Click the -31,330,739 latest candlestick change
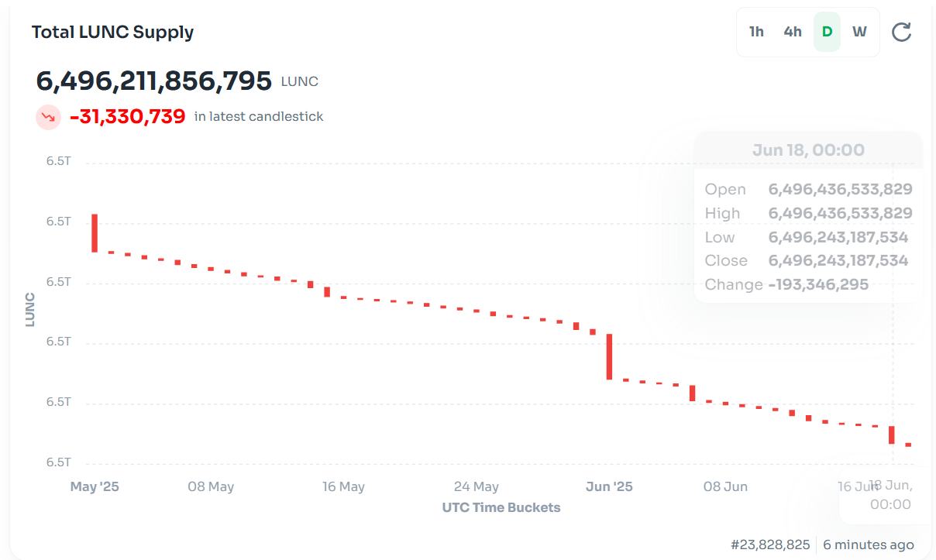This screenshot has width=936, height=560. (x=128, y=117)
